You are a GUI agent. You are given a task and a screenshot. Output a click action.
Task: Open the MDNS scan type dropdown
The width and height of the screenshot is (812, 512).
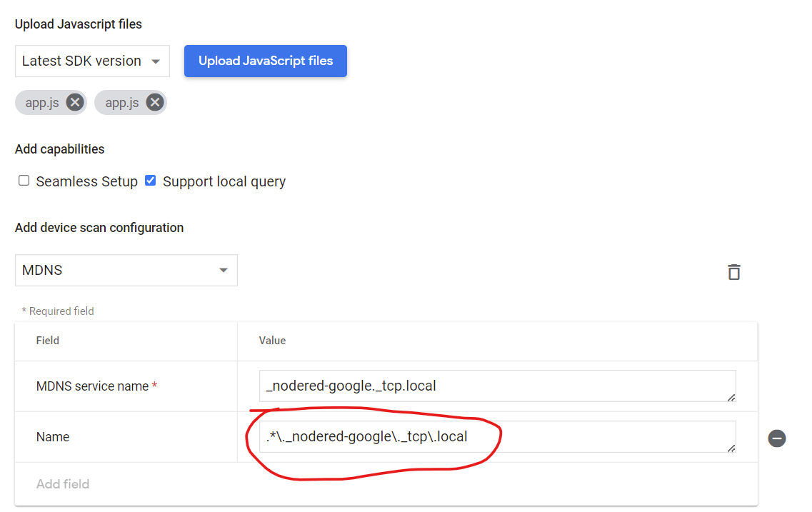(x=126, y=270)
